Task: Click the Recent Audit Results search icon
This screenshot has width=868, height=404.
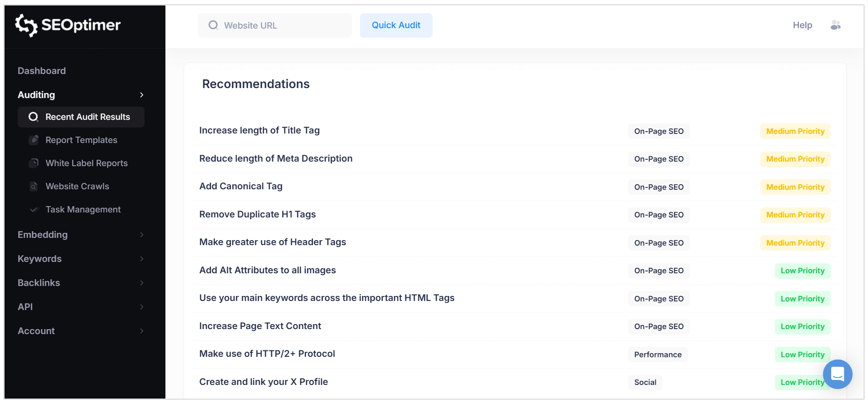Action: coord(33,117)
